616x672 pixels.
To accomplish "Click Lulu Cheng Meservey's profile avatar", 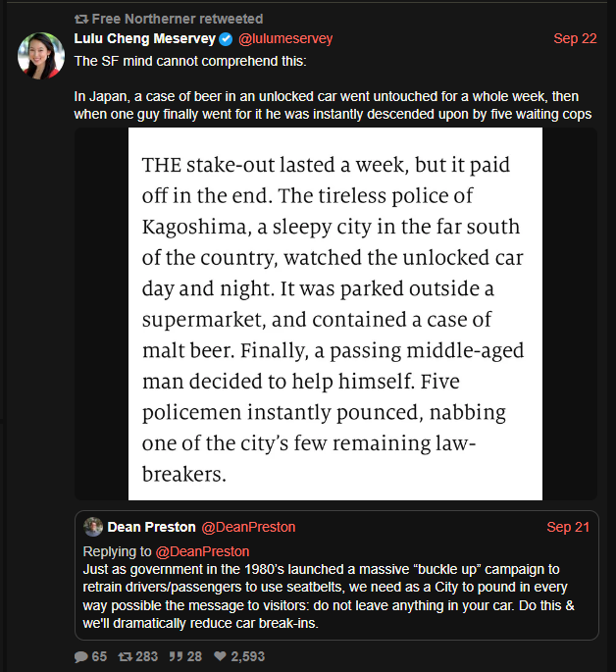I will [42, 56].
